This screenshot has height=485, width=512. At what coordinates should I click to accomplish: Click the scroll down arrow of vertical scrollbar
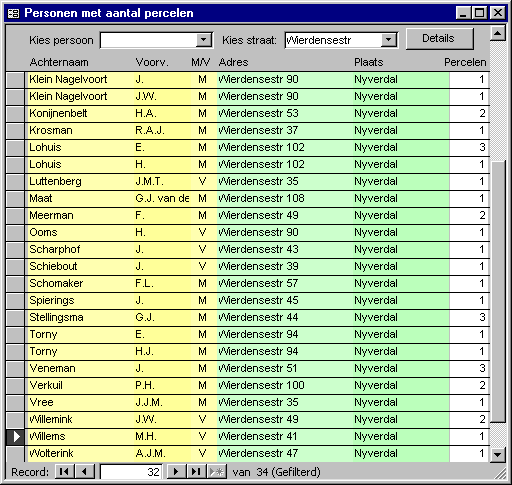[x=498, y=454]
